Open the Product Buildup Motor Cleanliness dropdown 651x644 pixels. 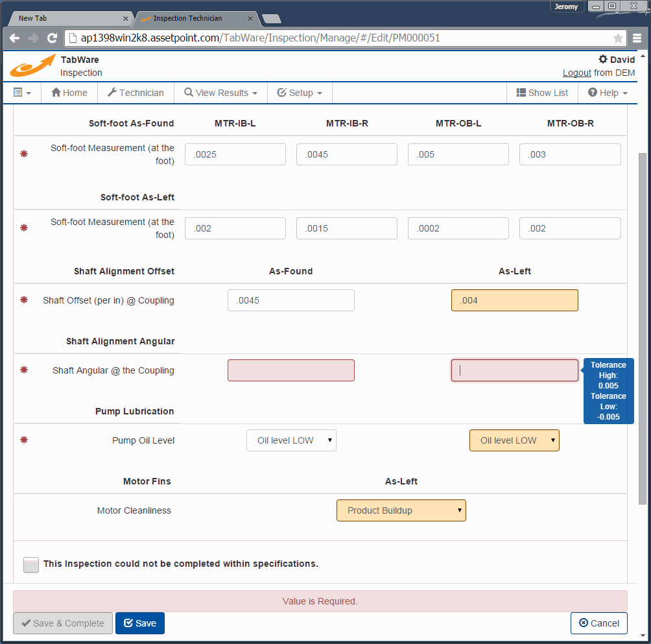401,510
